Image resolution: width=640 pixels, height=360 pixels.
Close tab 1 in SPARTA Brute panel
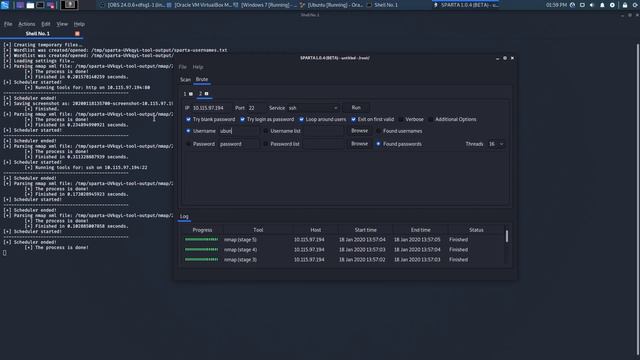[x=191, y=94]
